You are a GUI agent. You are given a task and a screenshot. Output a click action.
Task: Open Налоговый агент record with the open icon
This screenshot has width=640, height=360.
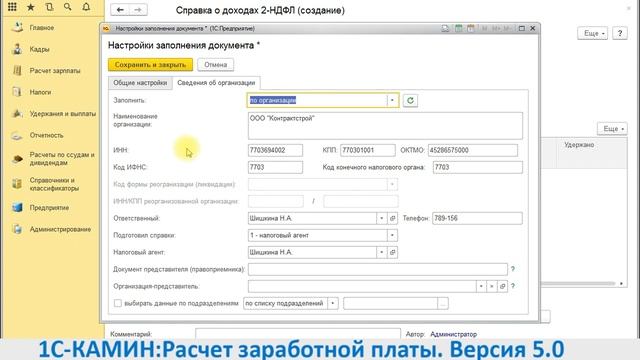[392, 252]
